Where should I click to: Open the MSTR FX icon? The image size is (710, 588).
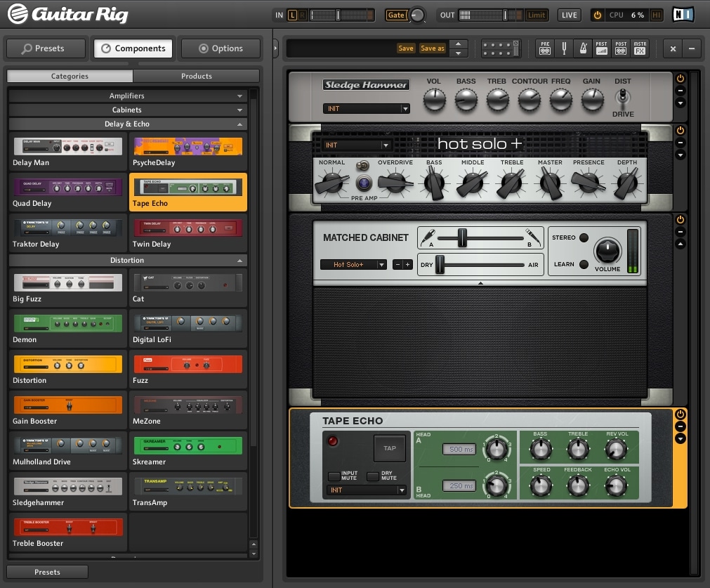640,48
